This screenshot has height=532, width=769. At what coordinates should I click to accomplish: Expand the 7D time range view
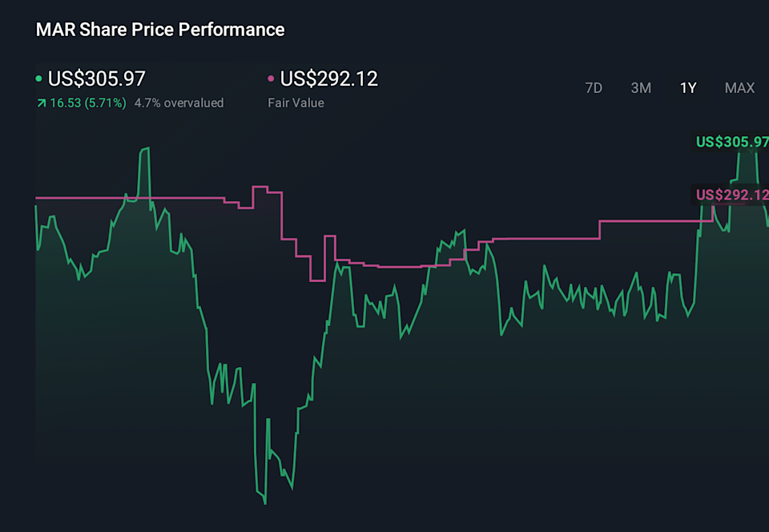[594, 88]
